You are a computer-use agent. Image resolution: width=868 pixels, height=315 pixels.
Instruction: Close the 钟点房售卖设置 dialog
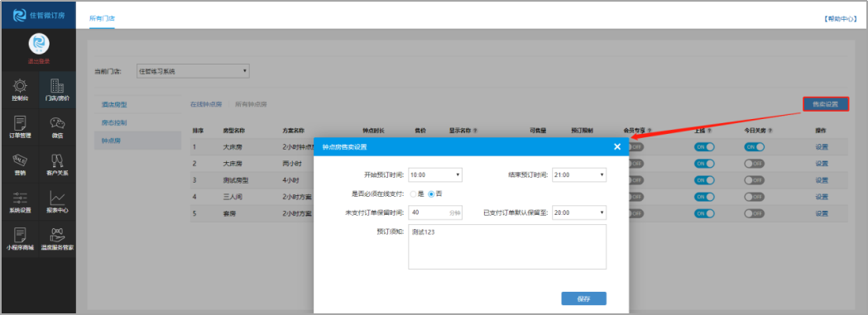point(617,146)
